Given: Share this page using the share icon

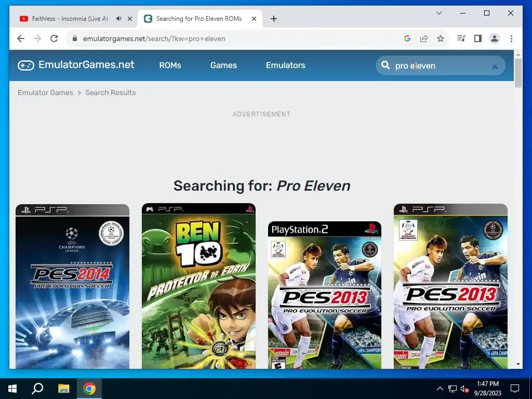Looking at the screenshot, I should tap(424, 38).
